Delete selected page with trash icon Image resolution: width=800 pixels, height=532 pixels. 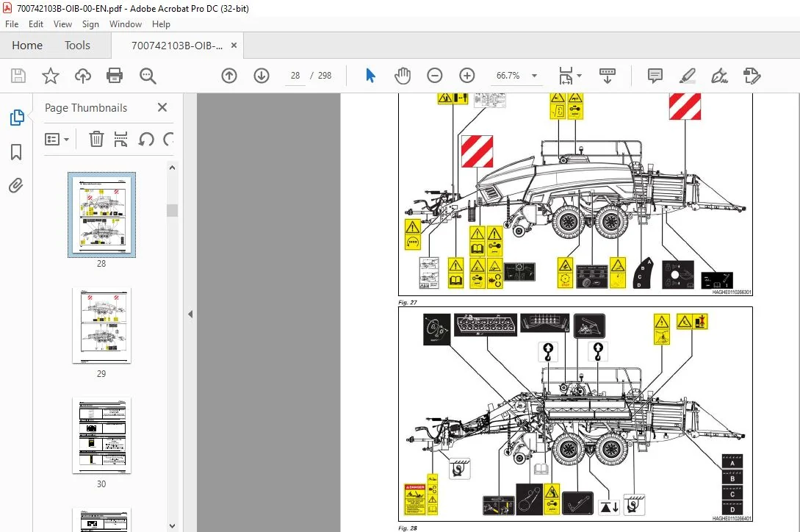pos(96,139)
